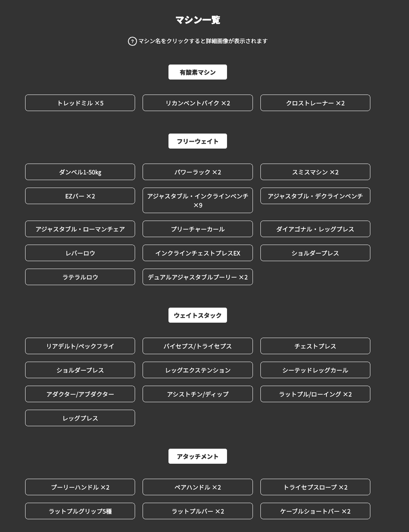
Task: Show details for ダンベル1-50kg
Action: [80, 172]
